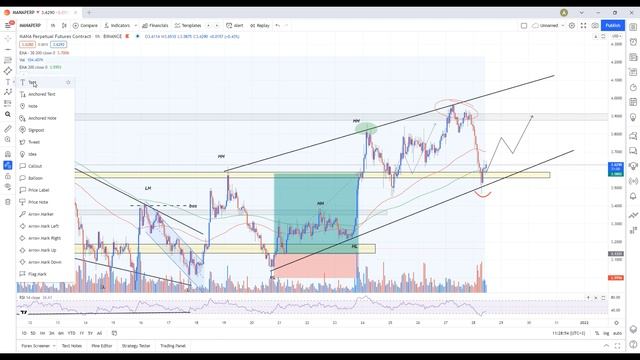Open the candle chart style selector
640x360 pixels.
(64, 25)
